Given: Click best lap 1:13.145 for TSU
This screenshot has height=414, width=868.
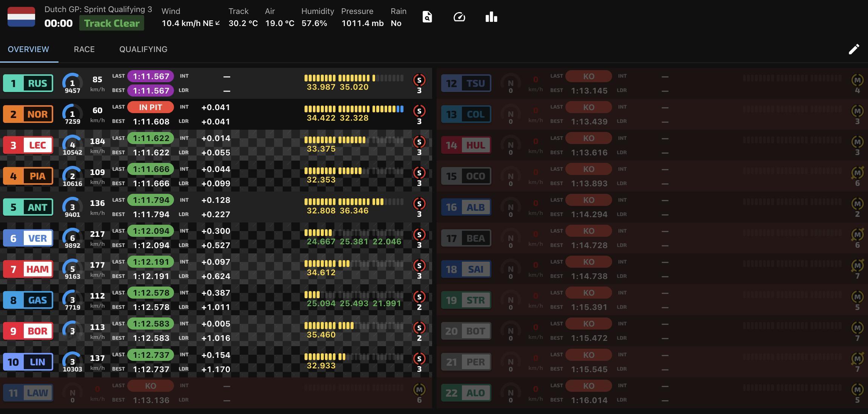Looking at the screenshot, I should 589,91.
